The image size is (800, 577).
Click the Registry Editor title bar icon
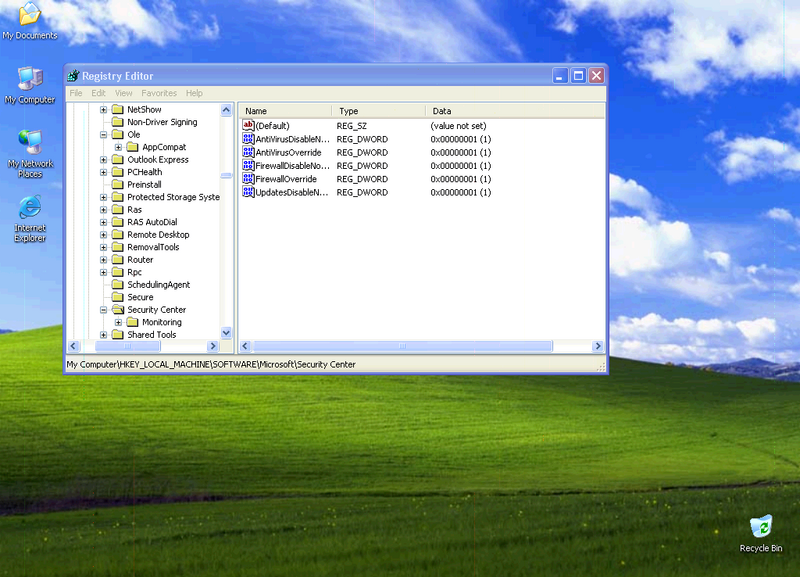click(73, 76)
